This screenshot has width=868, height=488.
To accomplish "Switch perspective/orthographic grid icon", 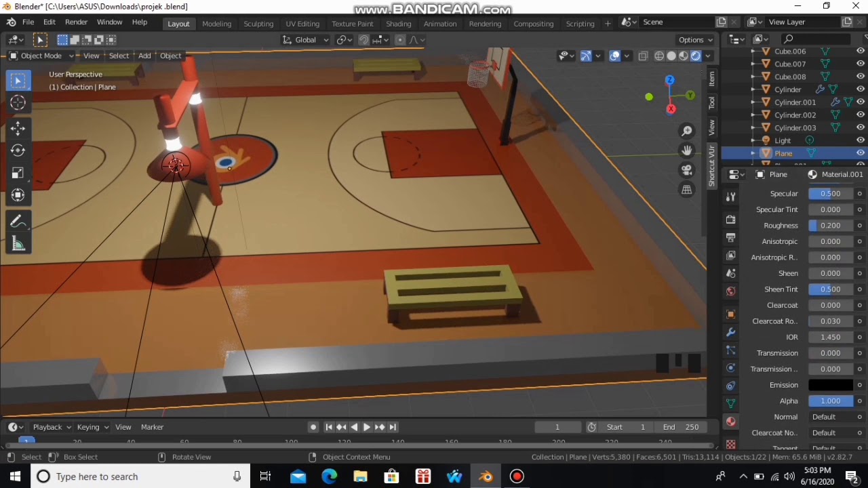I will point(687,190).
